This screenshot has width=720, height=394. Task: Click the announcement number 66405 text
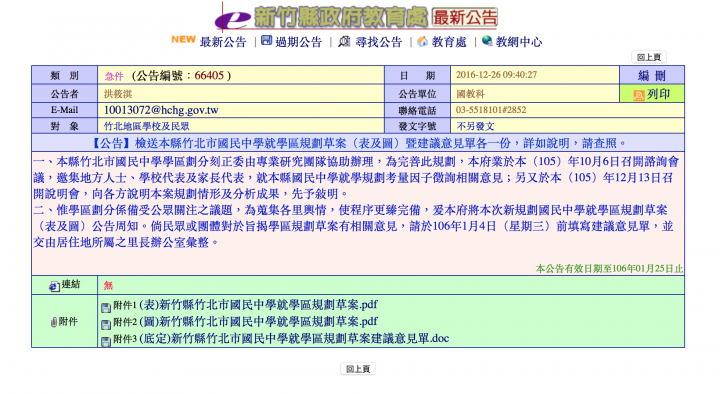tap(209, 75)
